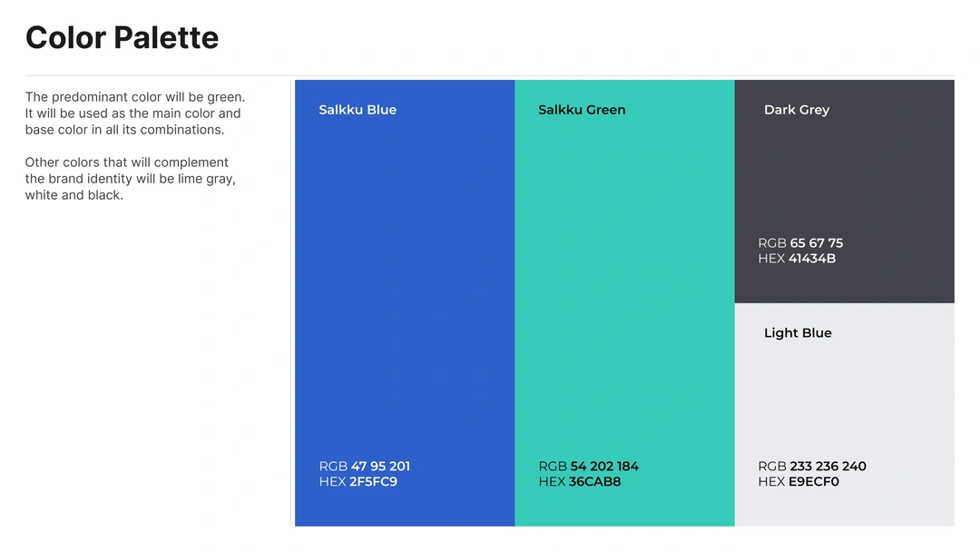980x552 pixels.
Task: Select the "Dark Grey" title text
Action: [x=797, y=110]
